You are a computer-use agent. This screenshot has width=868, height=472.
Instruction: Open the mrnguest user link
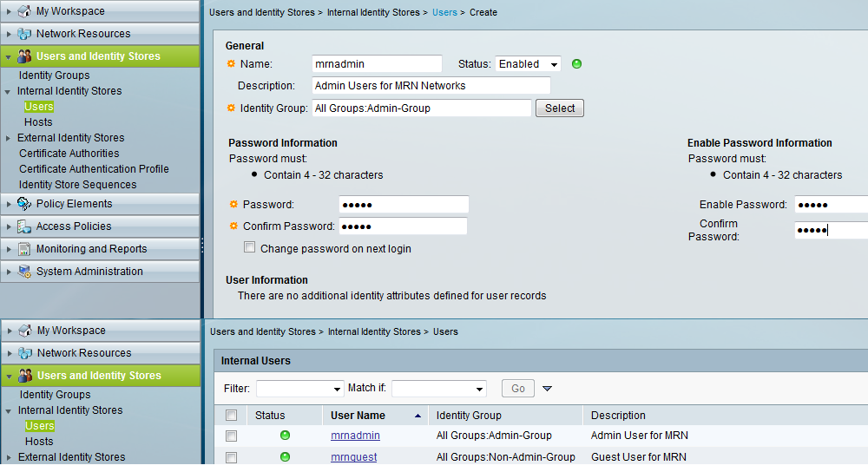point(353,457)
